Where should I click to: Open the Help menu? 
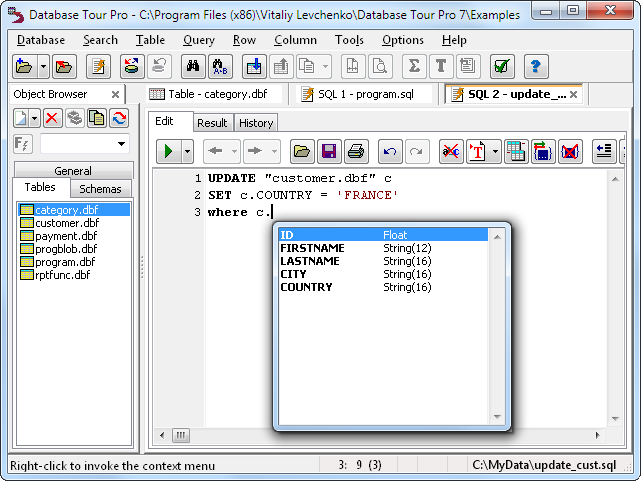[454, 40]
